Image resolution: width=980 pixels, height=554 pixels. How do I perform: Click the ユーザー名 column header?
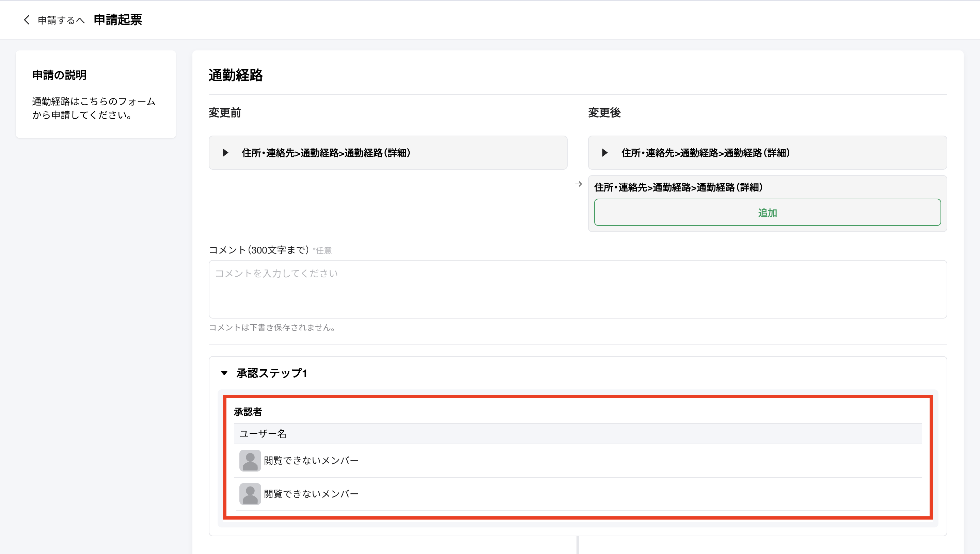pos(263,434)
